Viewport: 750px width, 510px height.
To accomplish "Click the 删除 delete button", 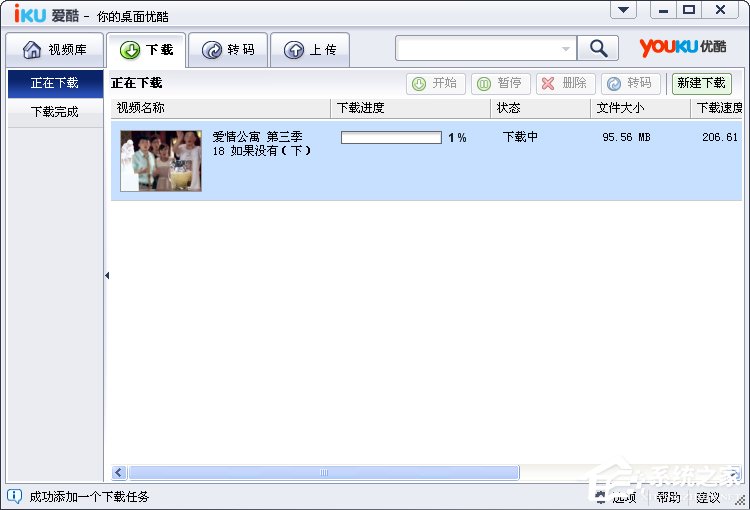I will (565, 84).
